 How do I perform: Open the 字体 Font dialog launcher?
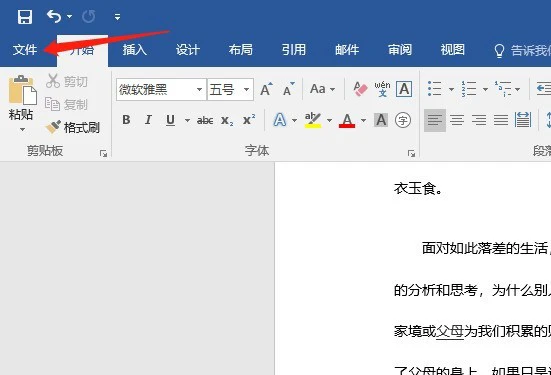(x=411, y=153)
